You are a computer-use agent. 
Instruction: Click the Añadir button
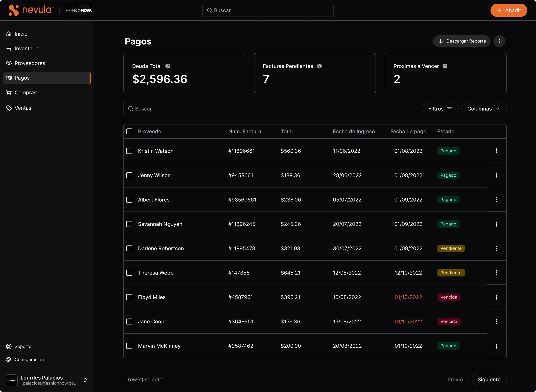[x=509, y=11]
